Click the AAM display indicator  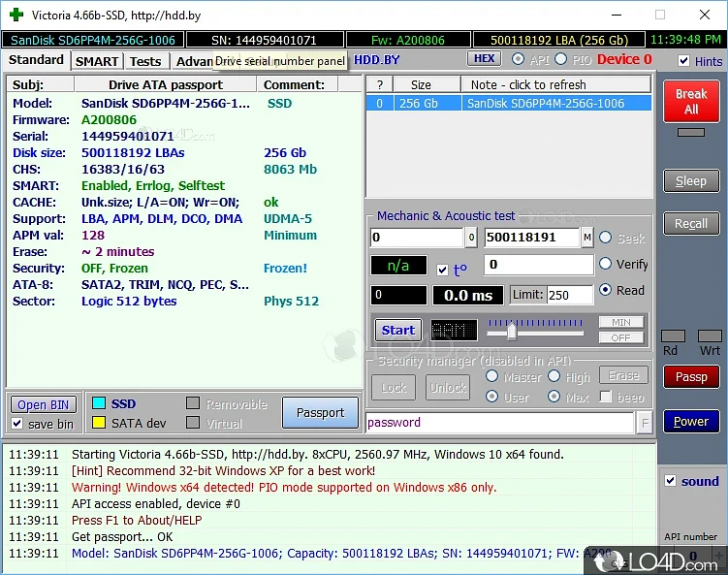coord(453,330)
